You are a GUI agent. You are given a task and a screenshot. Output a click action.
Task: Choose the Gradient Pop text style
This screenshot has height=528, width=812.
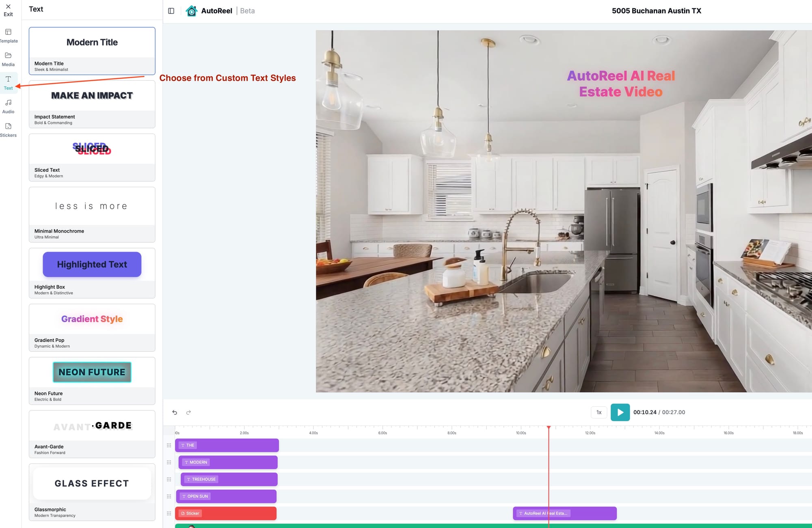click(92, 327)
